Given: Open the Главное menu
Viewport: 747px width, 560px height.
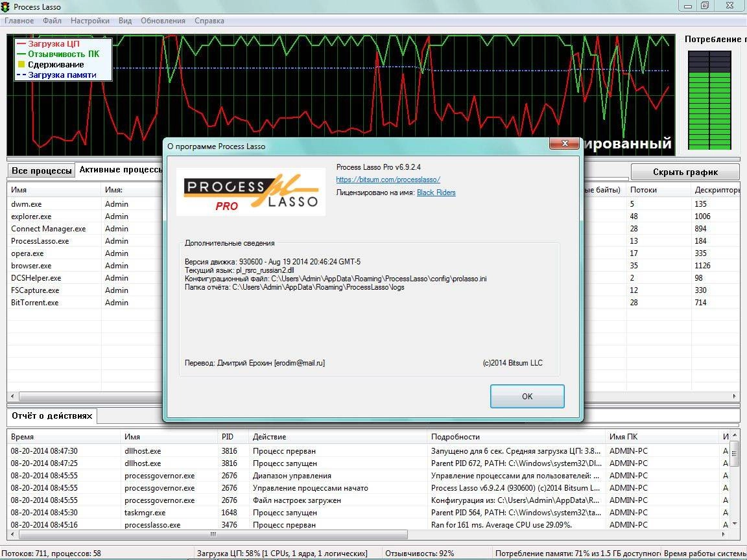Looking at the screenshot, I should tap(19, 21).
